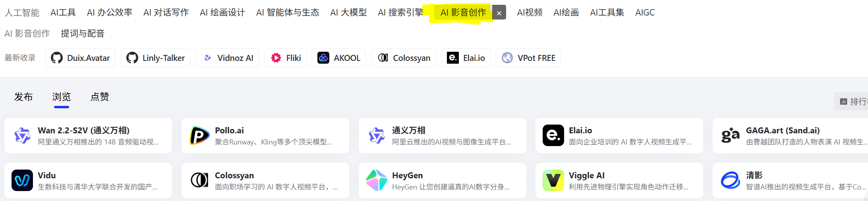Click the highlighted AI 影音创作 category tag
The height and width of the screenshot is (201, 868).
coord(463,13)
